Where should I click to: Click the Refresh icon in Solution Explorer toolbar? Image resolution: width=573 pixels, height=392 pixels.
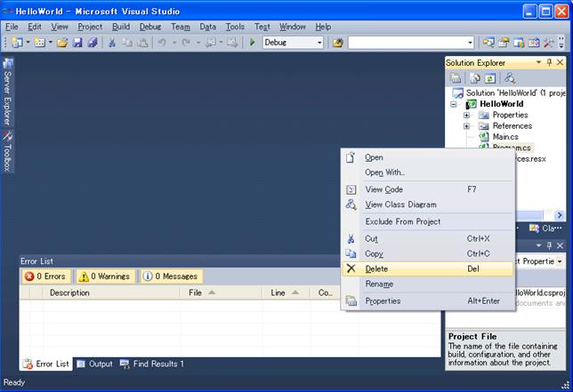(490, 77)
